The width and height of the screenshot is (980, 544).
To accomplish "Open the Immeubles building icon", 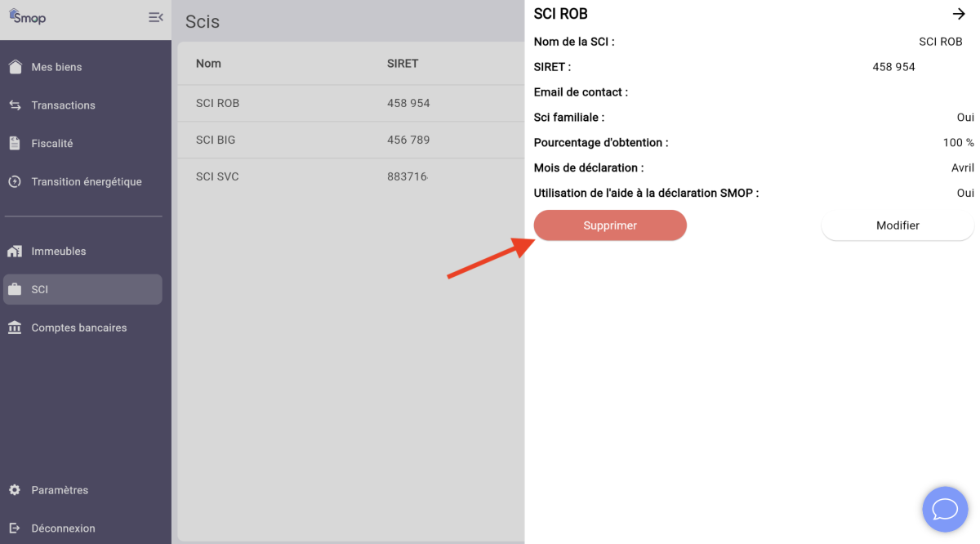I will pyautogui.click(x=15, y=252).
